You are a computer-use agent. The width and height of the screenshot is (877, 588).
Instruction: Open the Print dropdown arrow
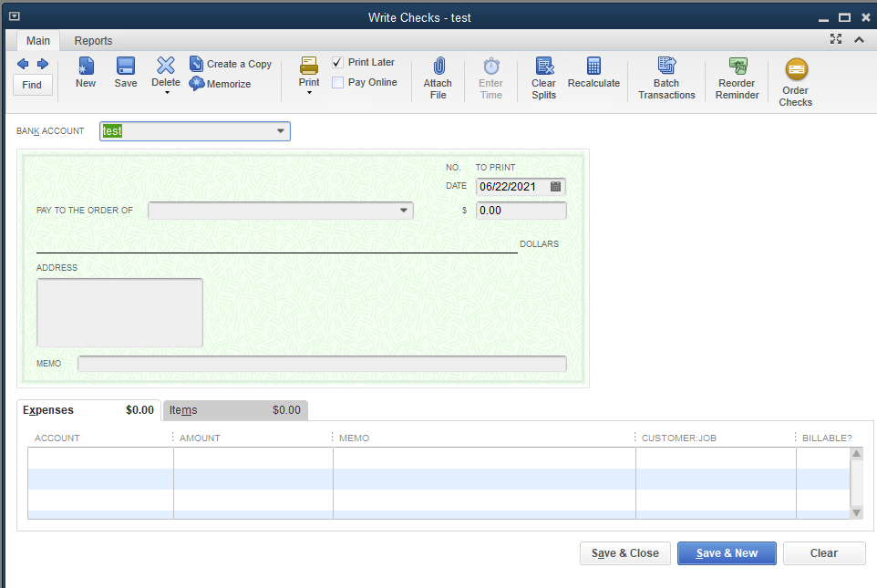309,93
